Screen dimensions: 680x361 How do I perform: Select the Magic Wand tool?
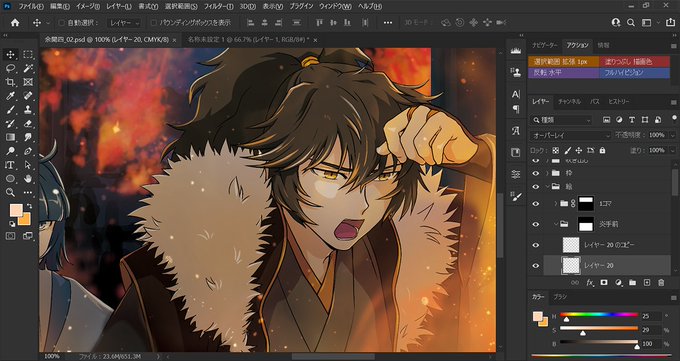[x=28, y=68]
